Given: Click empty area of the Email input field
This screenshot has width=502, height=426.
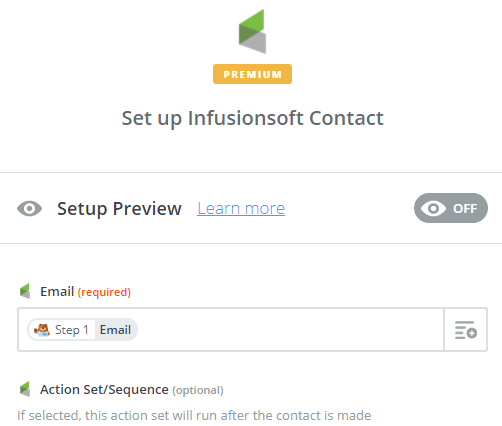Looking at the screenshot, I should tap(290, 330).
